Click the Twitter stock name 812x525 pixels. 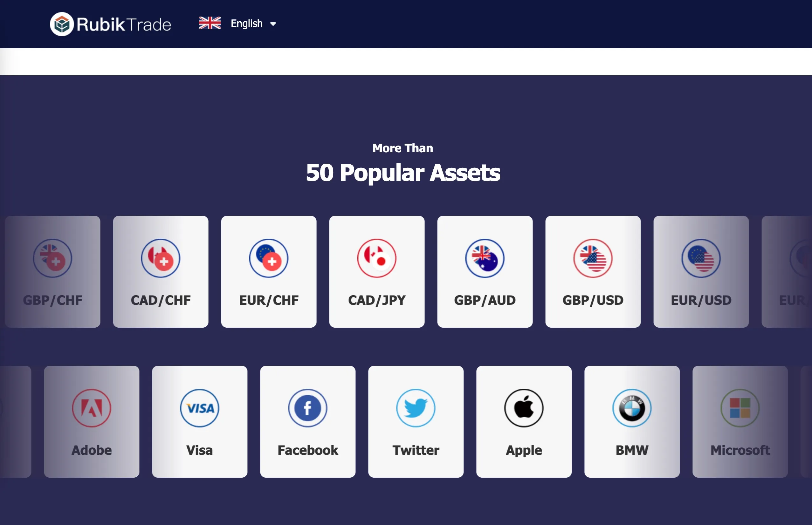pyautogui.click(x=416, y=450)
